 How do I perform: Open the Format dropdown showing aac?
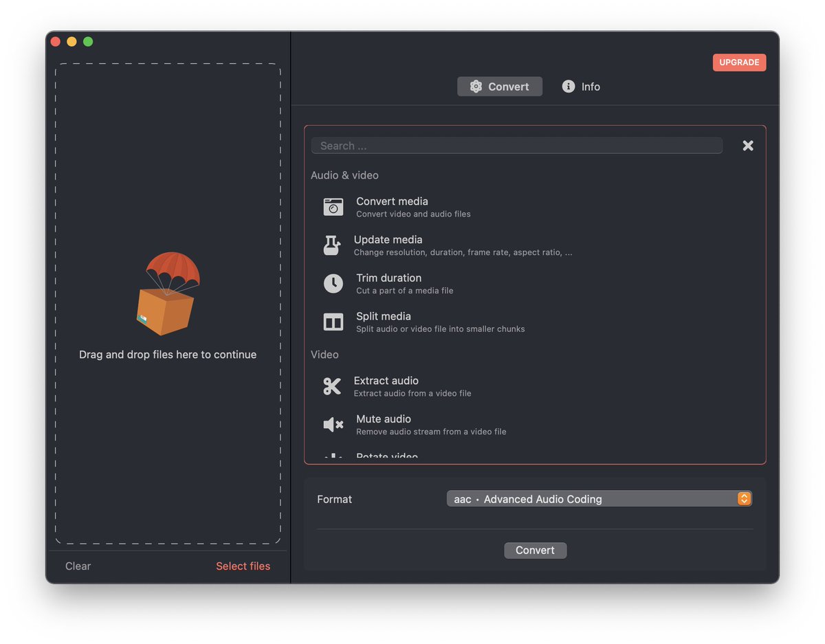coord(599,499)
